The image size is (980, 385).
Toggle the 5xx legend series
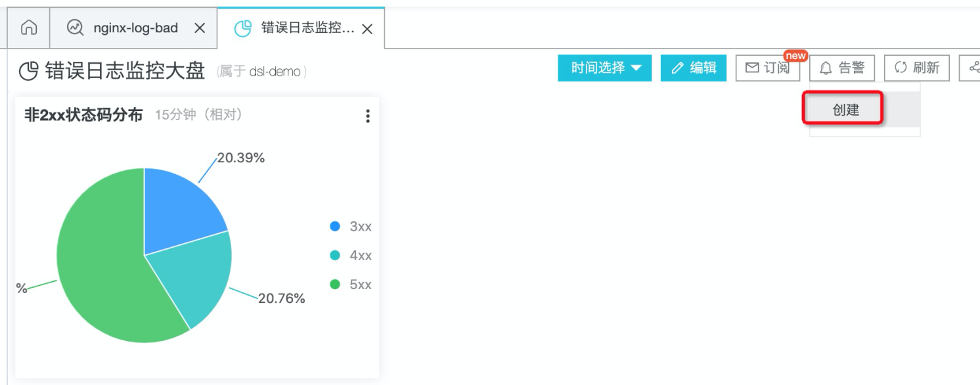tap(351, 284)
